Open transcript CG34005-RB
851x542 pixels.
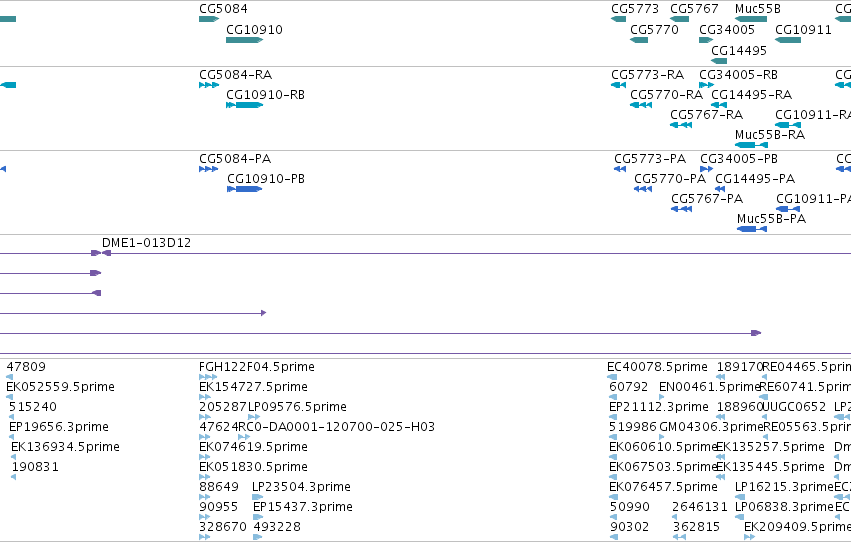[x=706, y=85]
